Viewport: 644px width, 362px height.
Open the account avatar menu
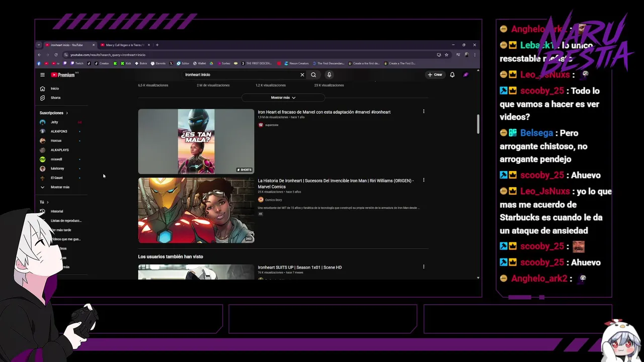coord(466,75)
